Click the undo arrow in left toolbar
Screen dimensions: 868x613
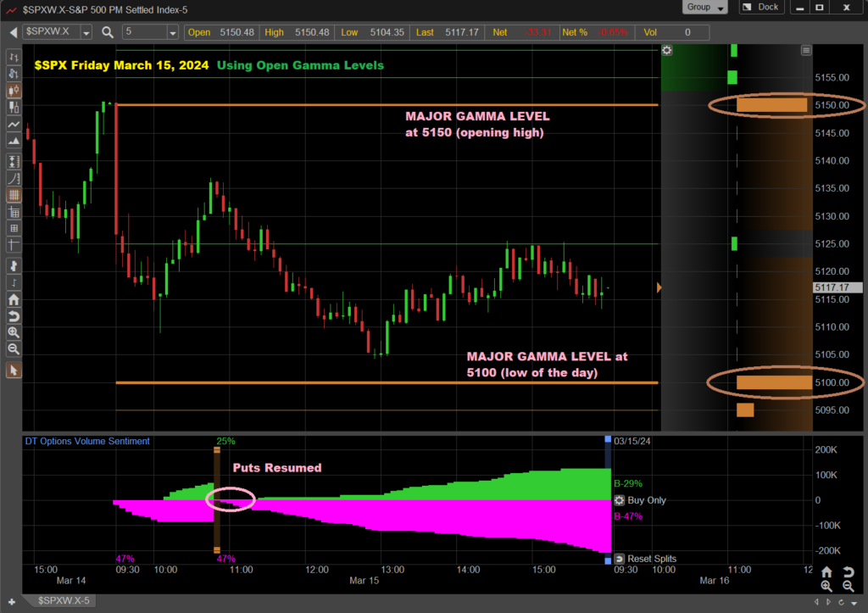point(14,316)
